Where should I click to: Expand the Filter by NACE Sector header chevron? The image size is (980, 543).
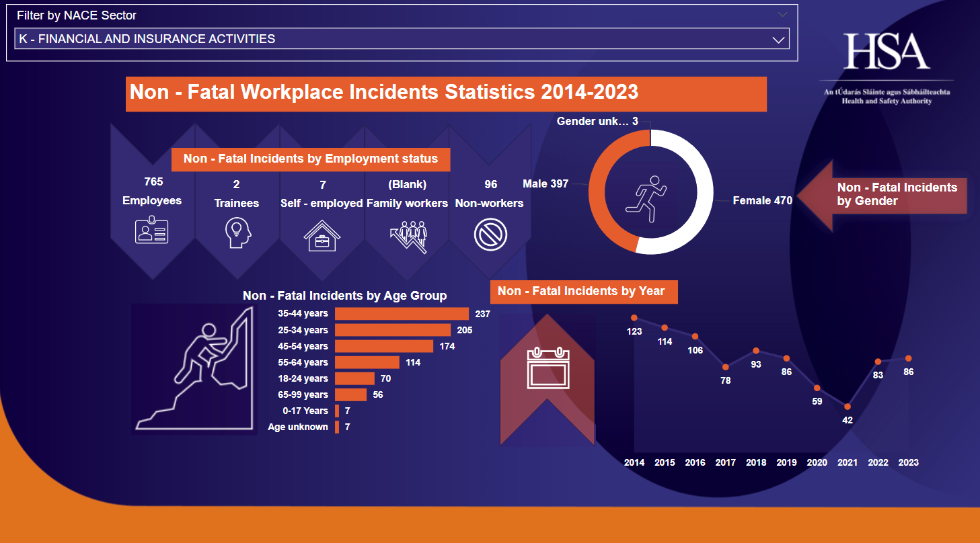pos(782,14)
